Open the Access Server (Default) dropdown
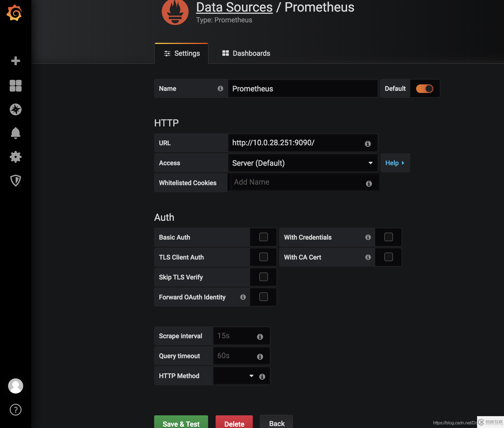Viewport: 504px width, 428px height. pos(303,163)
